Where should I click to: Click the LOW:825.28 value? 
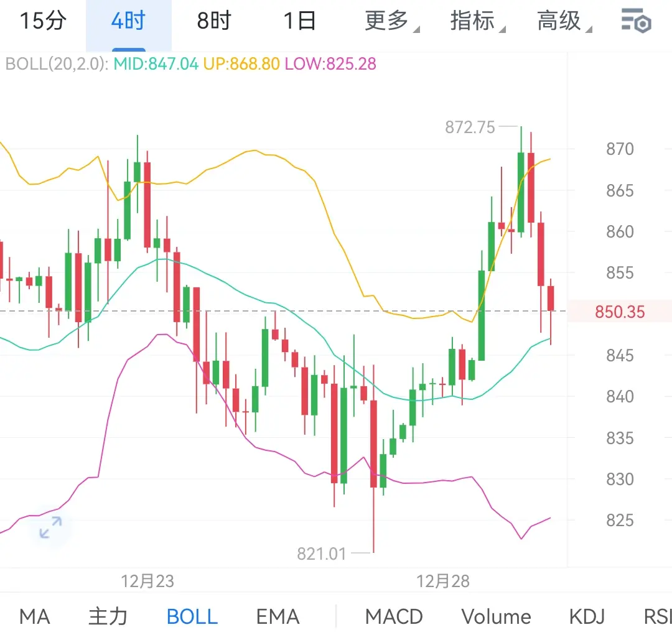tap(330, 64)
